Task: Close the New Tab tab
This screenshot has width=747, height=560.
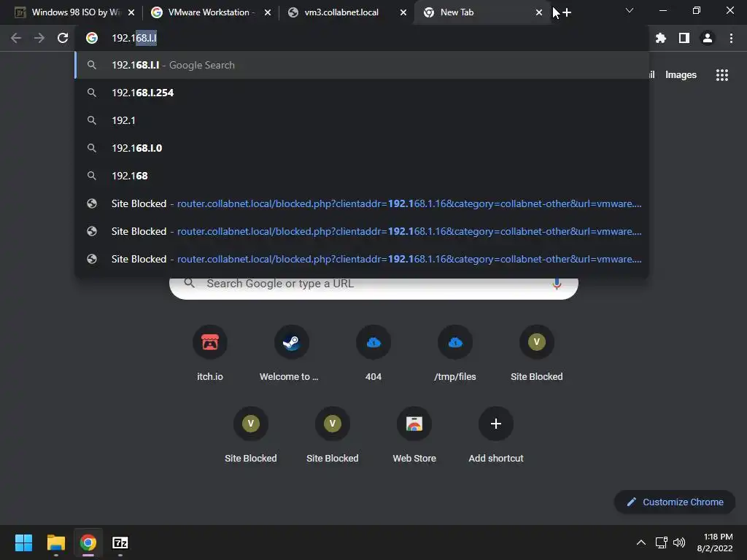Action: [539, 13]
